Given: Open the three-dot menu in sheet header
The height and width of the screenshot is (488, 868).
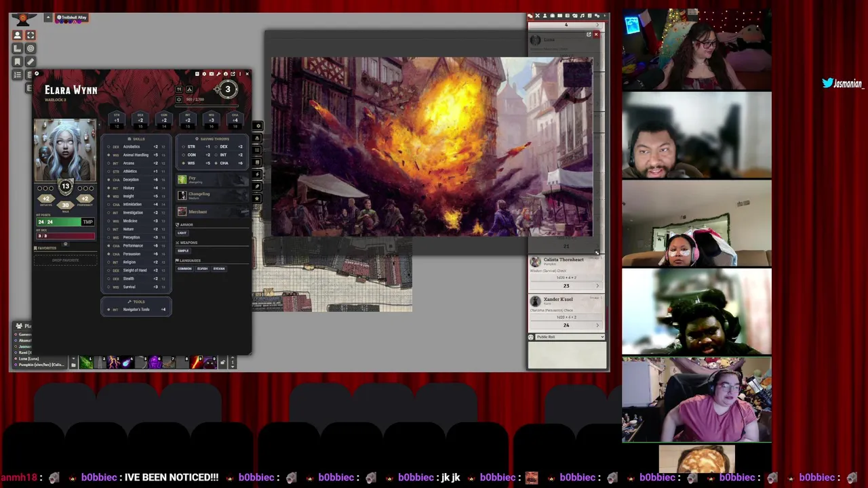Looking at the screenshot, I should [x=239, y=74].
